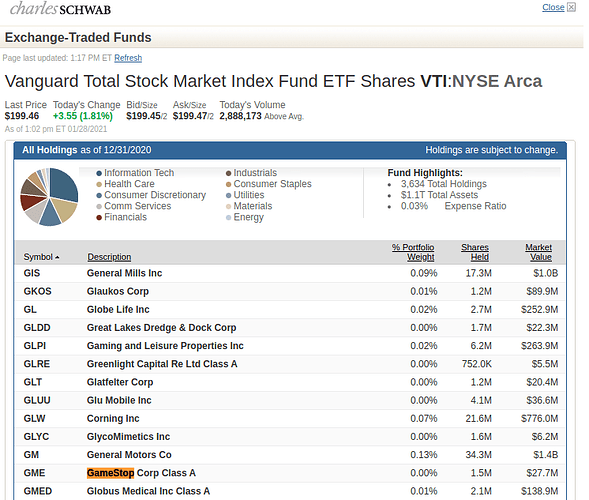Click the 752.0K shares held value

point(477,364)
